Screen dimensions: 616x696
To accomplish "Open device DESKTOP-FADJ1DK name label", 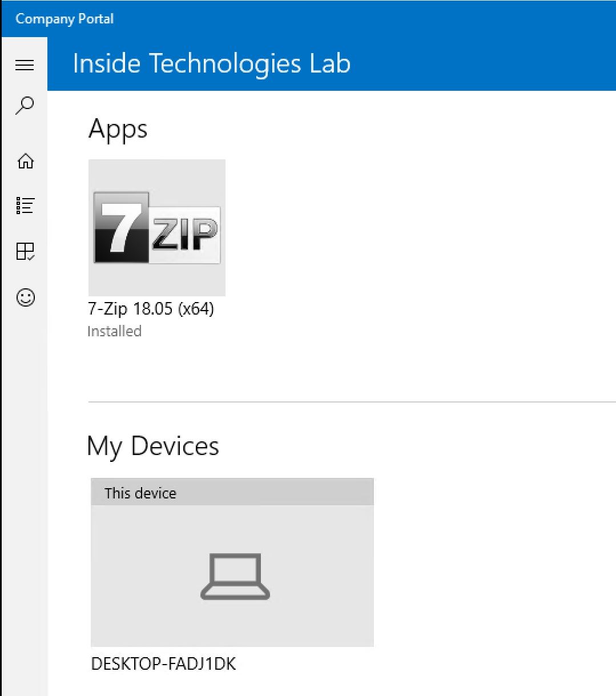I will (x=163, y=663).
